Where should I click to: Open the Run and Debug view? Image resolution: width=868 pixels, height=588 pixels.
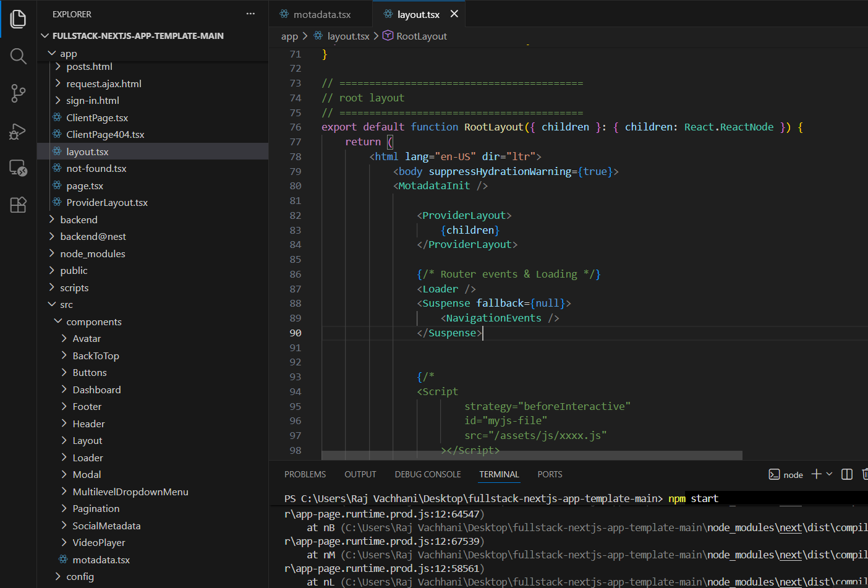click(19, 130)
